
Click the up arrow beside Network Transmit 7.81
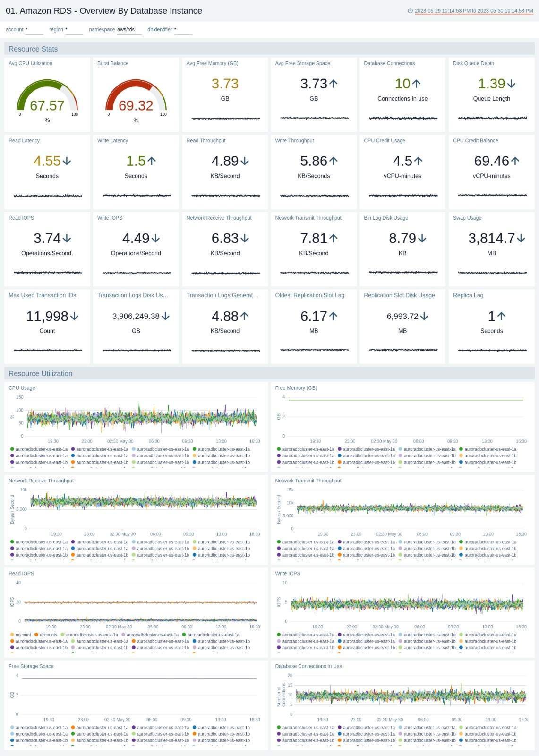[x=334, y=239]
